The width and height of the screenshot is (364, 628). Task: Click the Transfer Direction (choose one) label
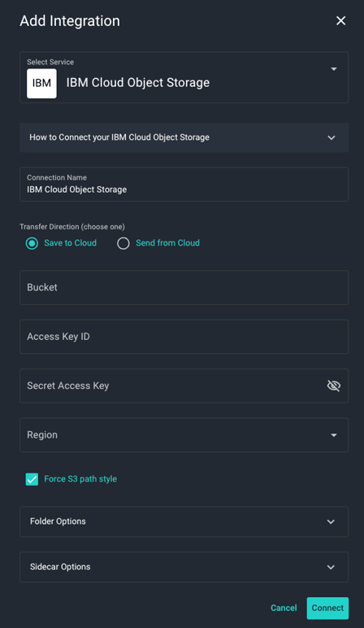tap(72, 227)
